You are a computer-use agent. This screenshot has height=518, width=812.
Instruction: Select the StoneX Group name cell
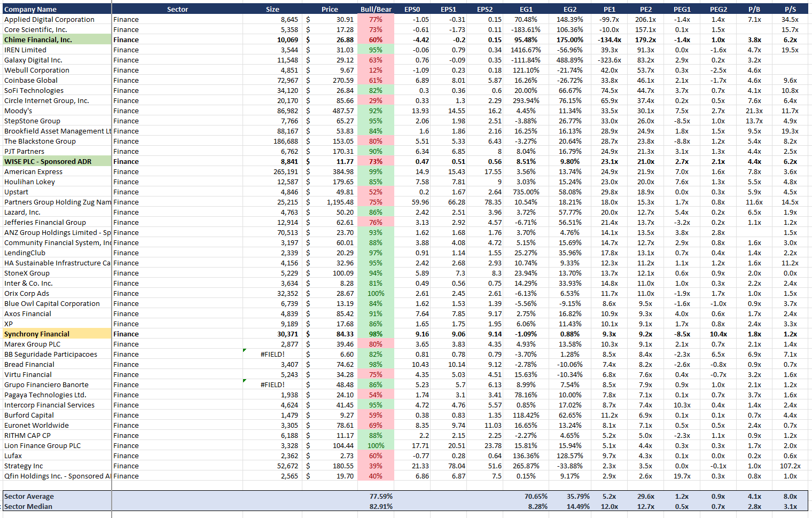click(57, 273)
